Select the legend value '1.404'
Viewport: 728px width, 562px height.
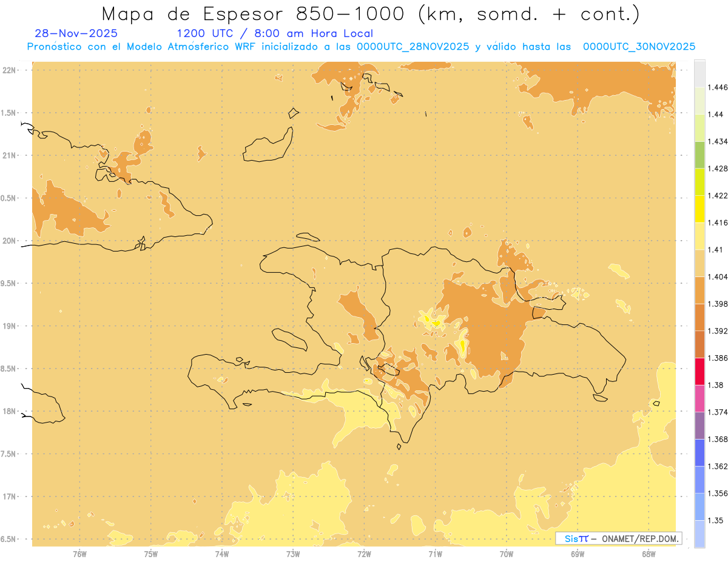click(x=717, y=276)
